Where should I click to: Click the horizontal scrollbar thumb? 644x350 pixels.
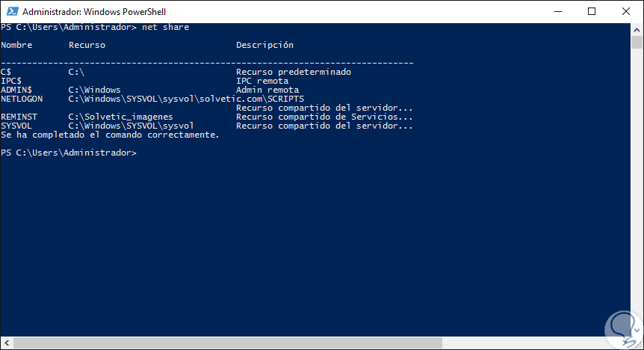pyautogui.click(x=224, y=344)
